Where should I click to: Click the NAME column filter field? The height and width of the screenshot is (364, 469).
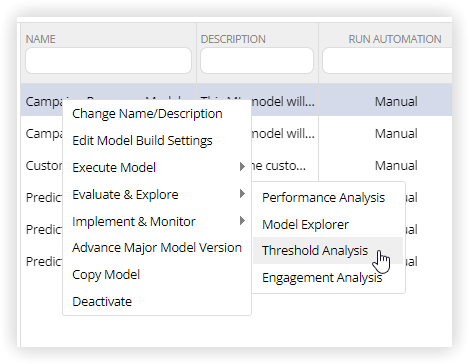pyautogui.click(x=109, y=61)
